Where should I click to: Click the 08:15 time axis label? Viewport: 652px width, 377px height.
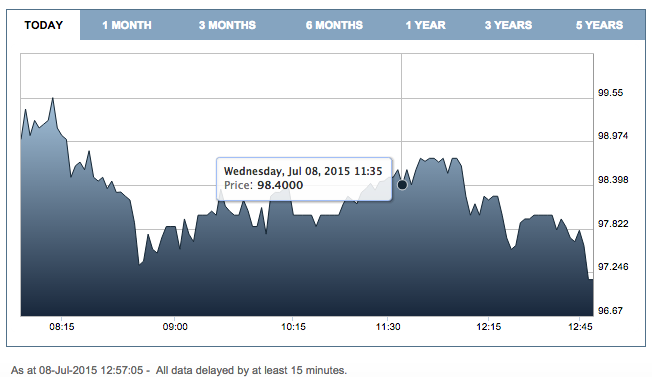62,327
